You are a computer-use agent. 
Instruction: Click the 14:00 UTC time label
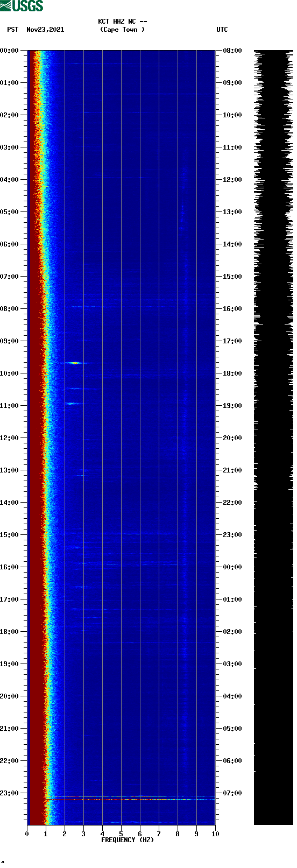[232, 244]
